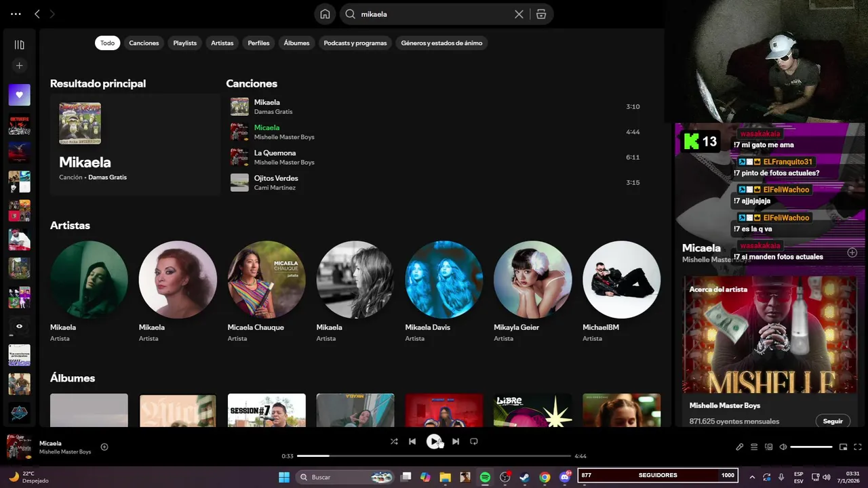Viewport: 868px width, 488px height.
Task: Skip to the previous track
Action: [412, 441]
